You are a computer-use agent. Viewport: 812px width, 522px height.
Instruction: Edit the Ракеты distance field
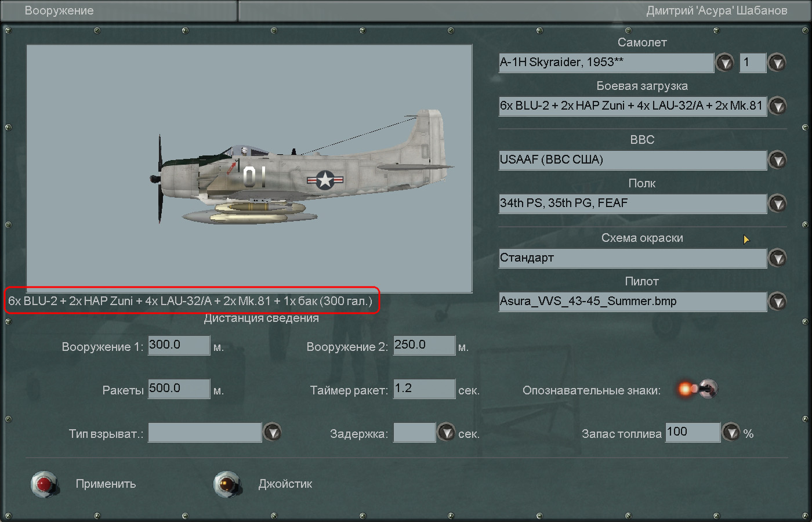coord(179,389)
